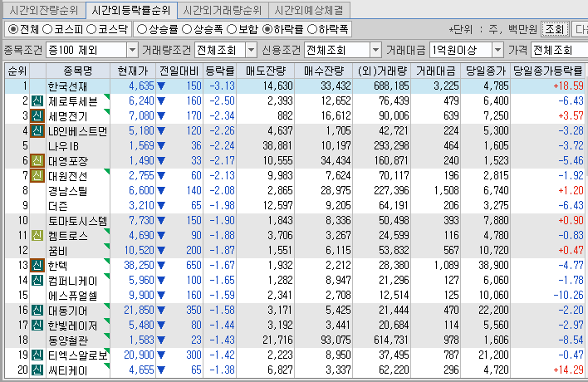The image size is (588, 382).
Task: Select stock 토마토시스템 in the list
Action: click(x=77, y=221)
